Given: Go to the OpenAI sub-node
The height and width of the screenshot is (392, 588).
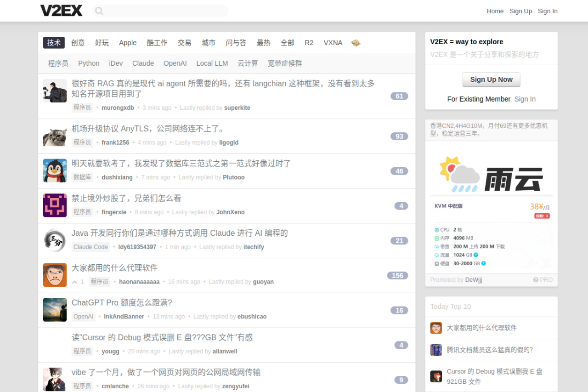Looking at the screenshot, I should (175, 63).
